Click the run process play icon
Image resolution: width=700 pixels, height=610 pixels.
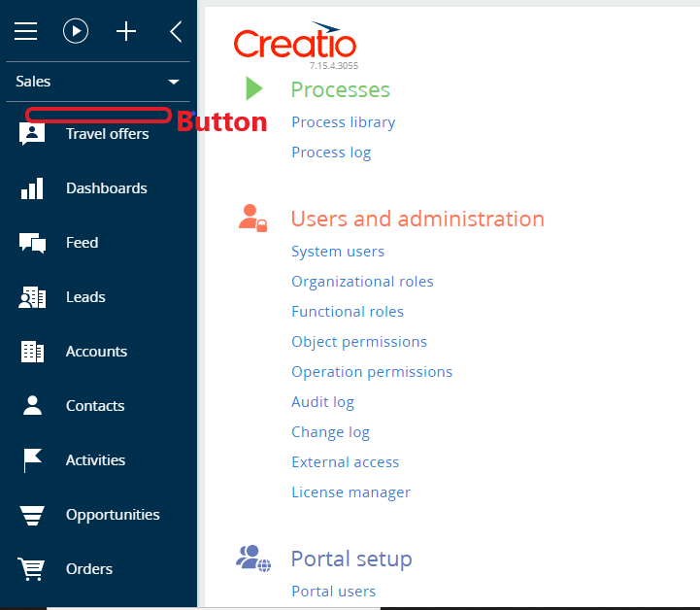click(76, 31)
